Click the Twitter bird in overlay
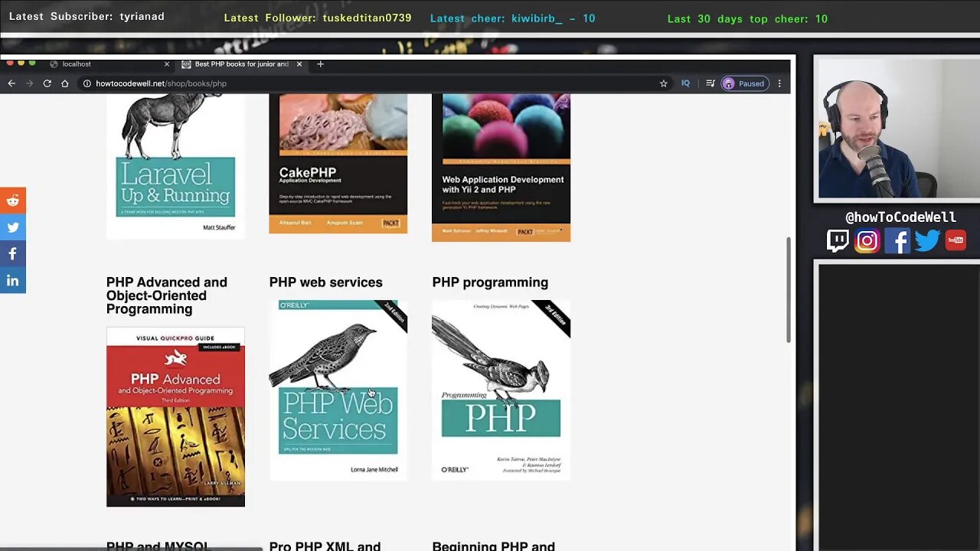The image size is (980, 551). pyautogui.click(x=926, y=241)
